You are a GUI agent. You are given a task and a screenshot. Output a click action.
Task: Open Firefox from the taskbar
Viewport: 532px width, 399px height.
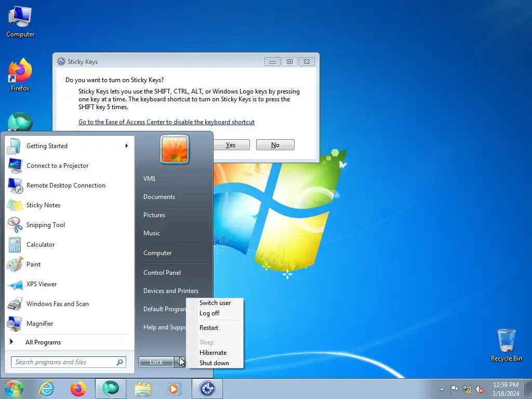78,389
